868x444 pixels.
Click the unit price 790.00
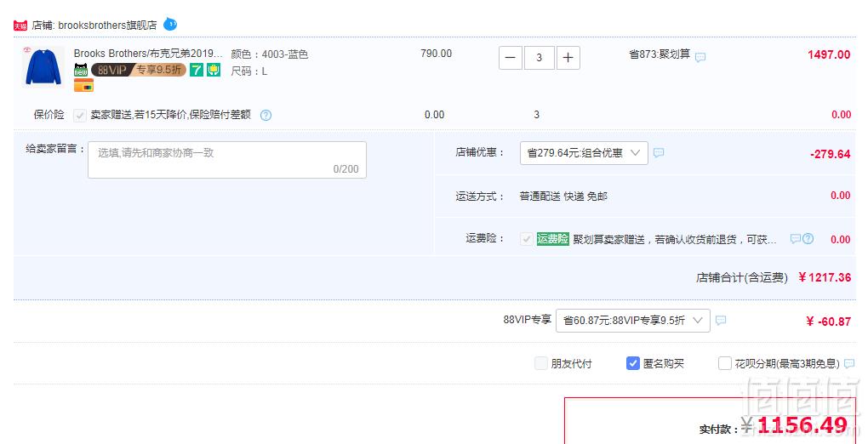coord(437,54)
